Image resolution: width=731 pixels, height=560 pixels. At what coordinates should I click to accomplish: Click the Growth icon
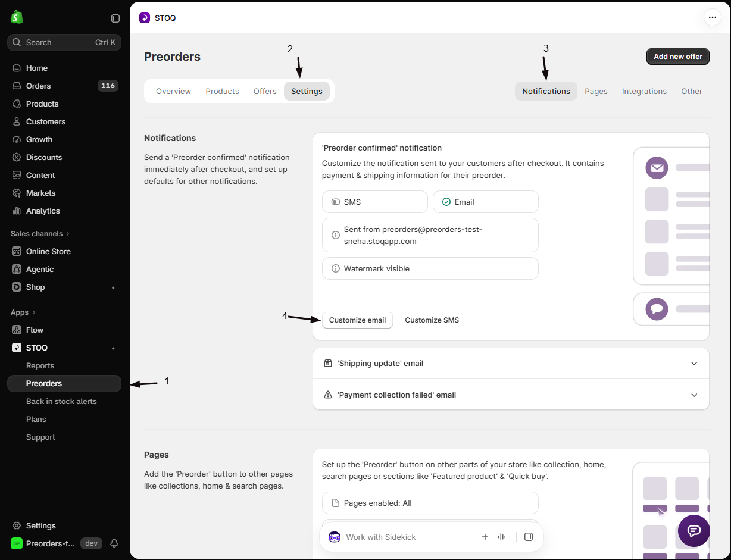point(17,139)
